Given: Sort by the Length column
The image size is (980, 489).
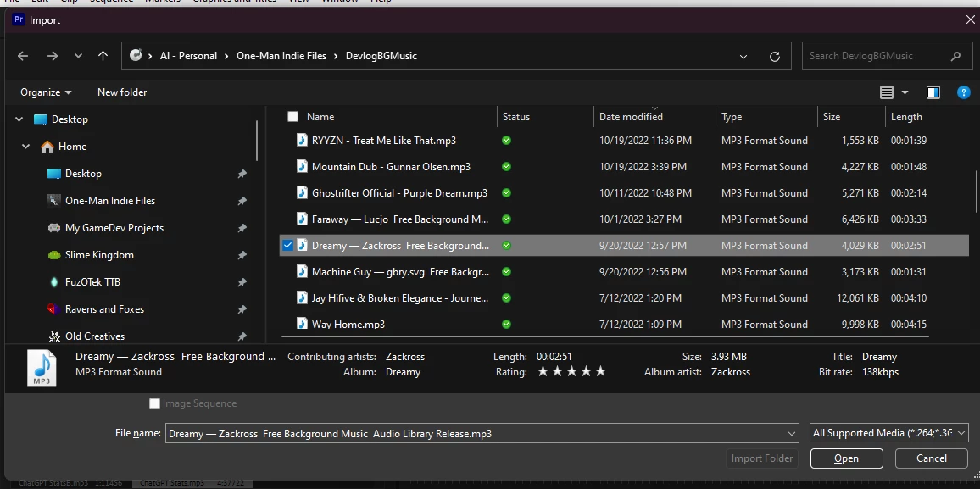Looking at the screenshot, I should [906, 117].
